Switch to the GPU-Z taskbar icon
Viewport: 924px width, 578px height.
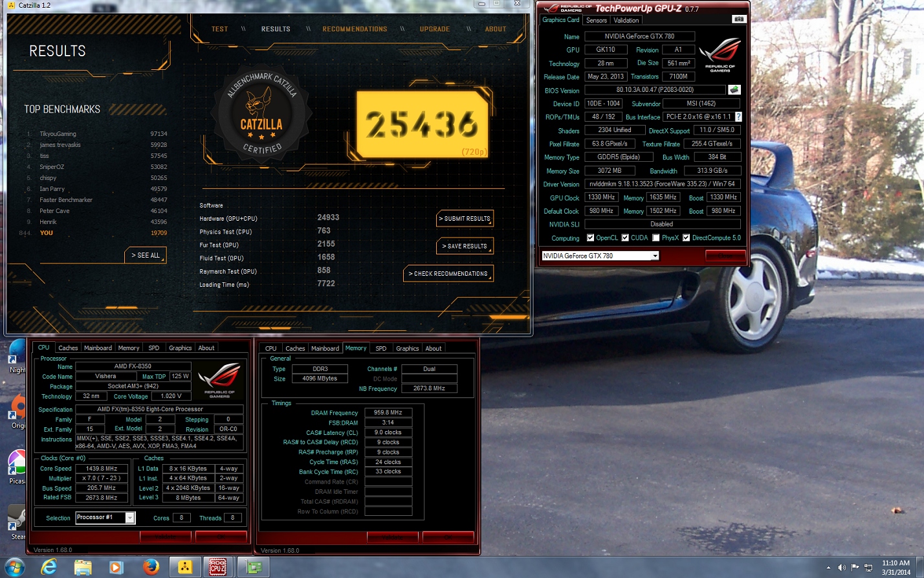[253, 567]
